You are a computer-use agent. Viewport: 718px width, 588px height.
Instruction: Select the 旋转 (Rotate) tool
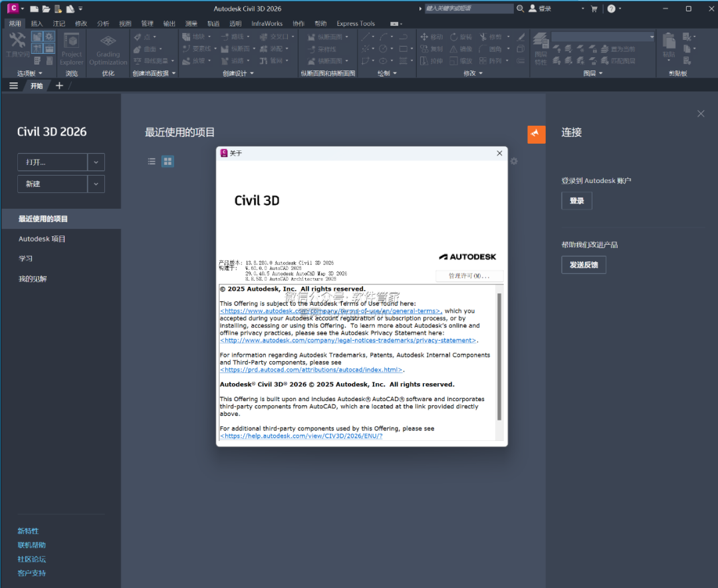461,37
